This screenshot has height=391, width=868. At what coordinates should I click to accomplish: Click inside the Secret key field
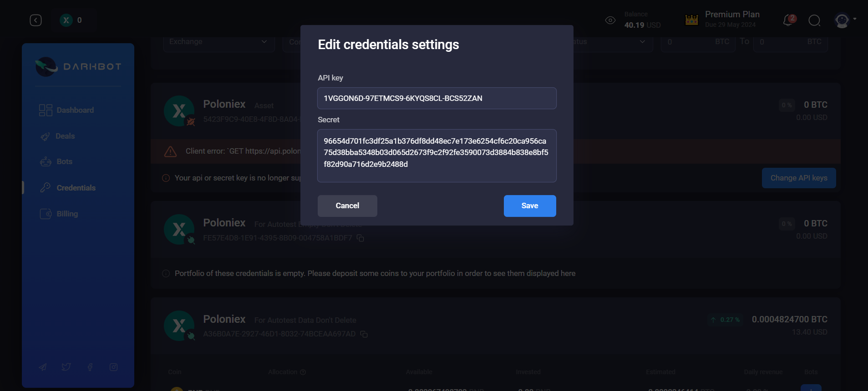(x=436, y=156)
